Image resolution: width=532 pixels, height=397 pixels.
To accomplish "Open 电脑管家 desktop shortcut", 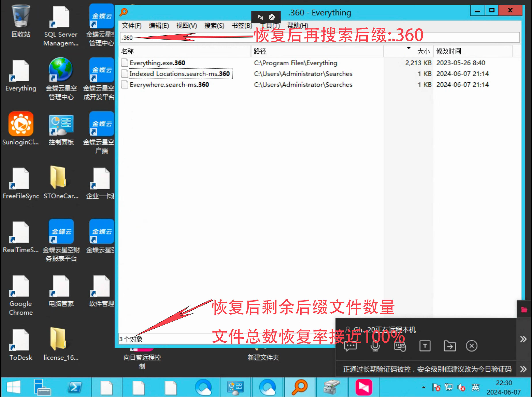I will (61, 291).
